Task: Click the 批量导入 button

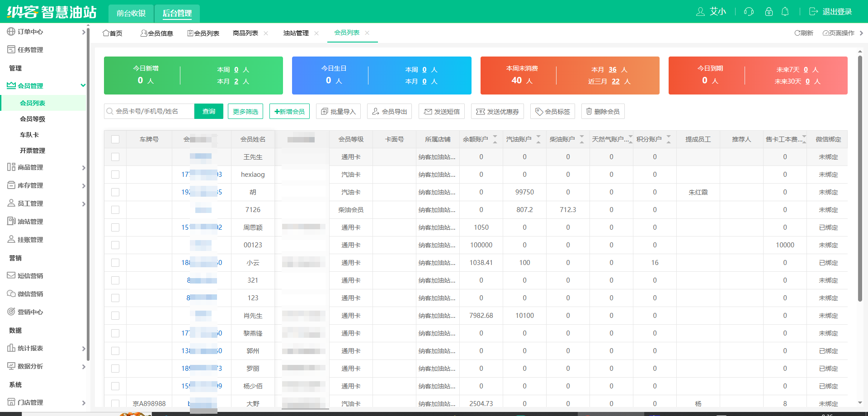Action: tap(338, 111)
